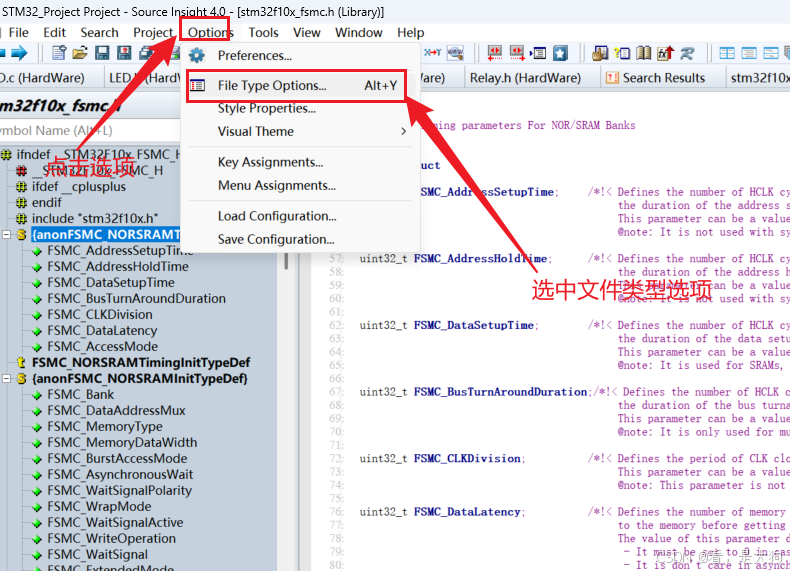Screen dimensions: 790x571
Task: Select FSMC_WaitSignalPolarity in symbol tree
Action: pos(119,491)
